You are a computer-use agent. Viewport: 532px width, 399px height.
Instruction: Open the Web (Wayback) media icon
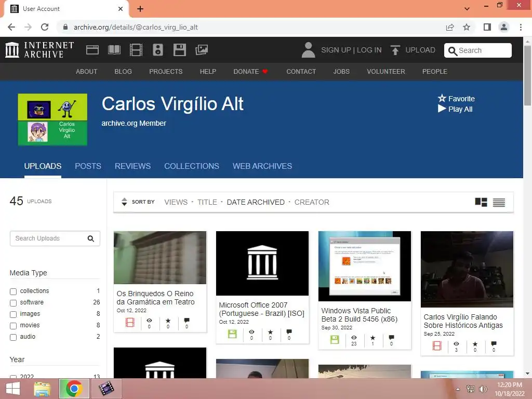click(92, 50)
